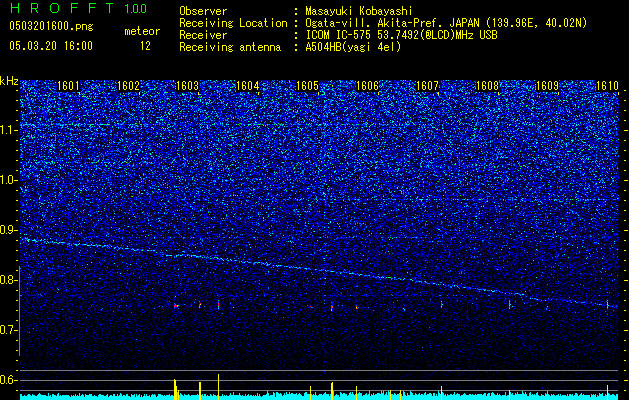Viewport: 629px width, 400px height.
Task: Click the kHz axis unit label
Action: pyautogui.click(x=9, y=81)
